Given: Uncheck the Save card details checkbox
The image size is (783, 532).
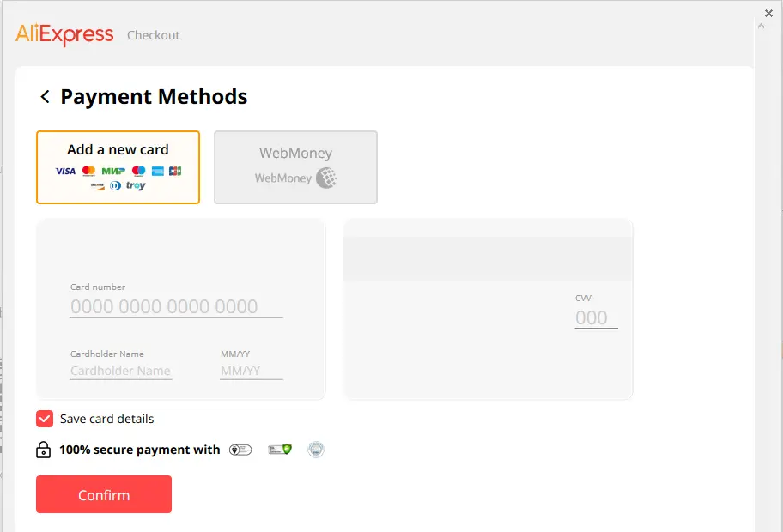Looking at the screenshot, I should click(45, 419).
